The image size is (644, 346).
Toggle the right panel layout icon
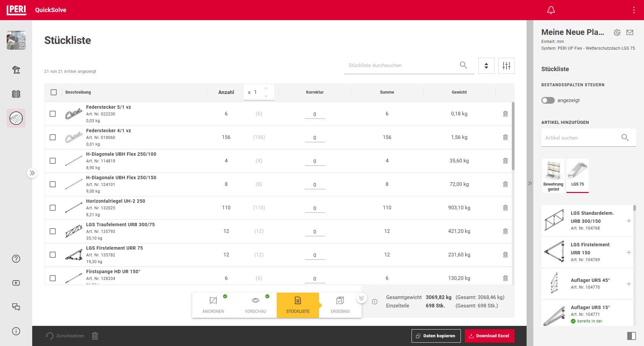[631, 336]
